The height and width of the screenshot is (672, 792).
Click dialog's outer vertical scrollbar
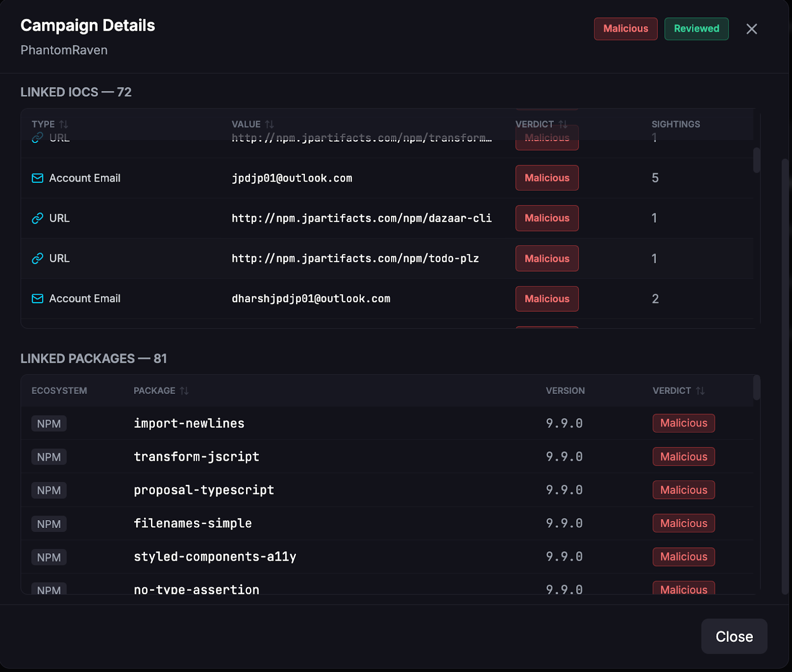[x=785, y=376]
